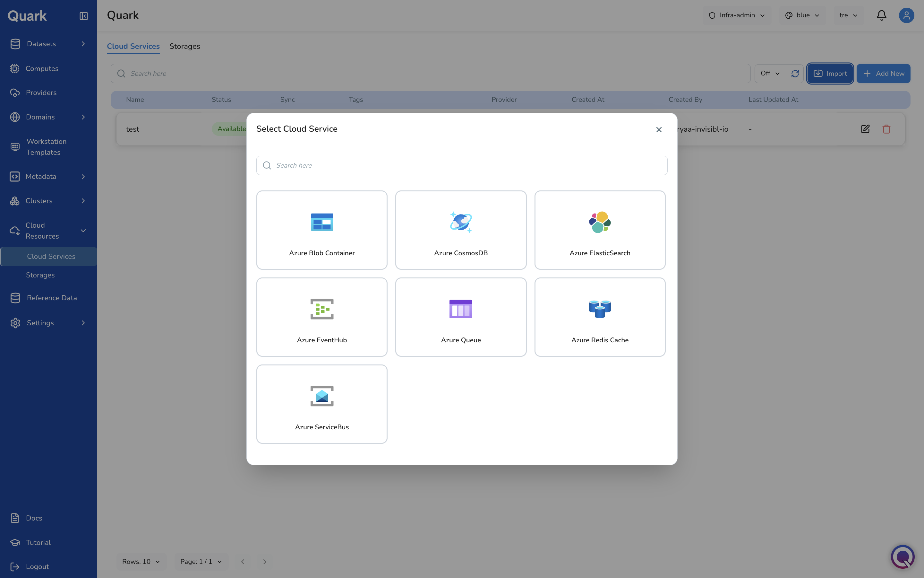
Task: Select Cloud Services in the sidebar
Action: point(49,257)
